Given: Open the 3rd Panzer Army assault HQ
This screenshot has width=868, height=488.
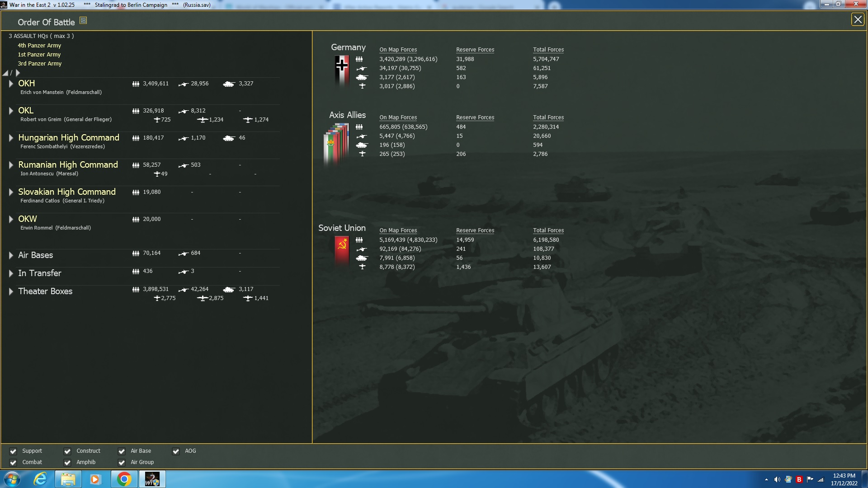Looking at the screenshot, I should point(39,64).
